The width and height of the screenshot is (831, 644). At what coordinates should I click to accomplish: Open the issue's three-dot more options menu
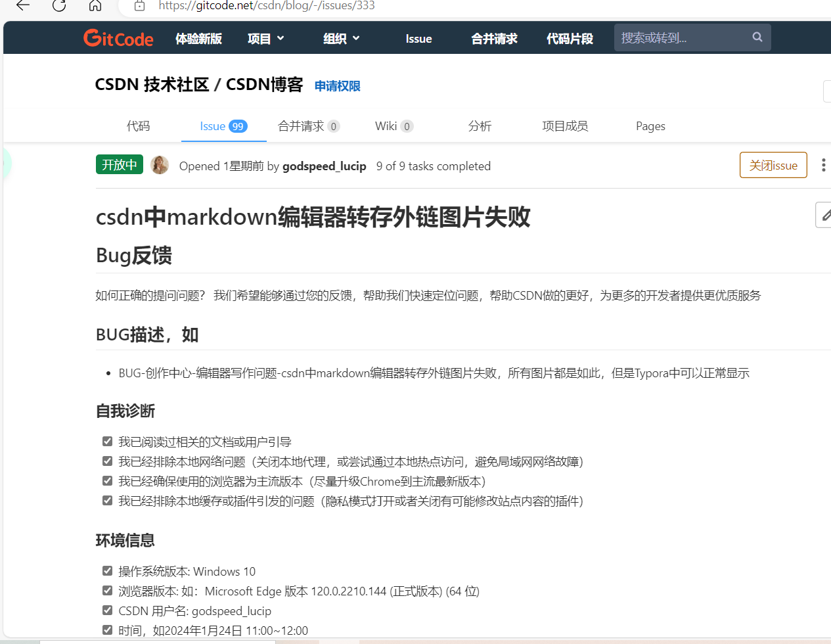(x=823, y=165)
